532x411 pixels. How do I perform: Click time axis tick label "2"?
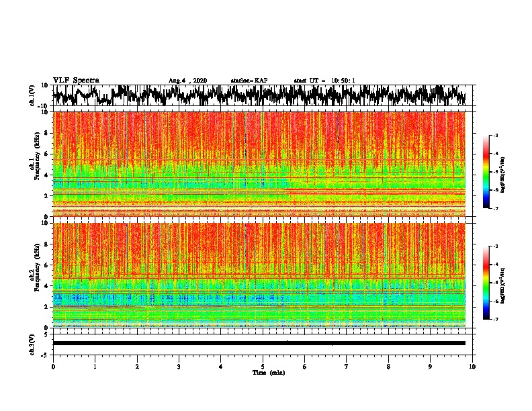137,367
